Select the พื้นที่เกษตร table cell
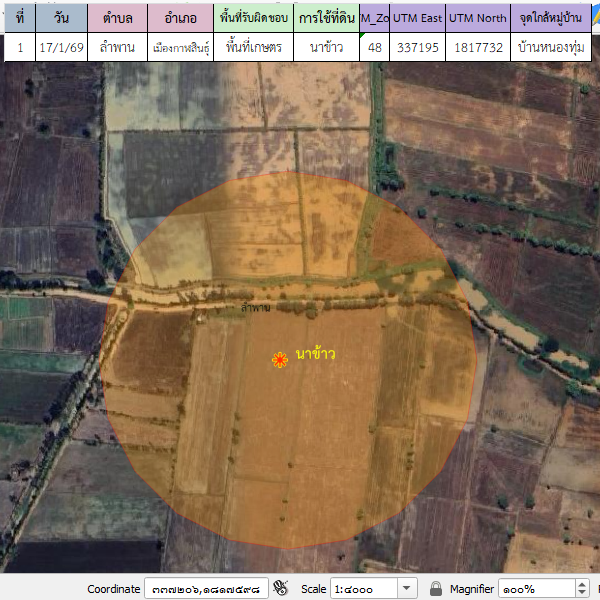Viewport: 600px width, 600px height. tap(253, 47)
